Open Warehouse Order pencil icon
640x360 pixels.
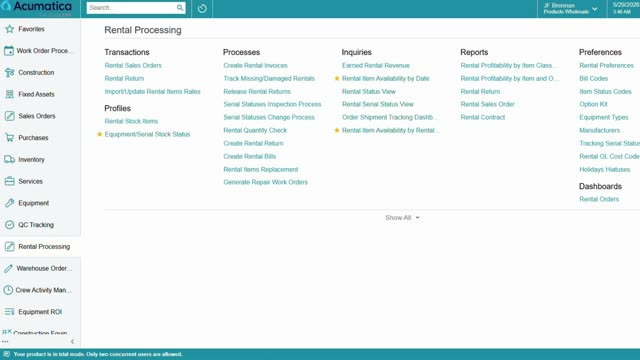[8, 268]
